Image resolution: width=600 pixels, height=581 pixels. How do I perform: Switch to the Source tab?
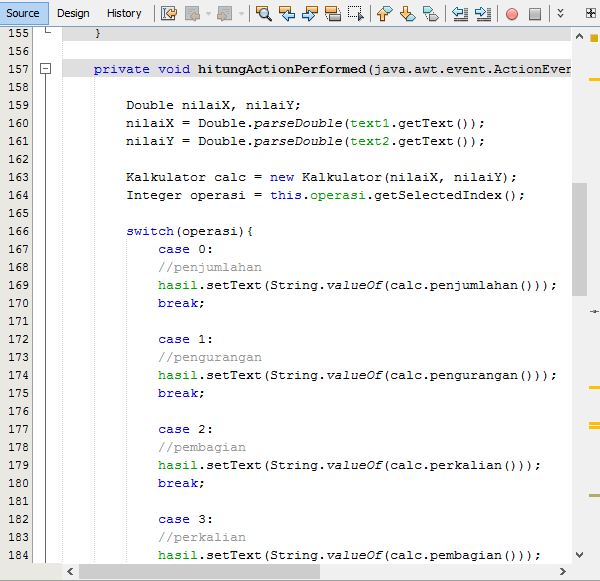click(23, 13)
